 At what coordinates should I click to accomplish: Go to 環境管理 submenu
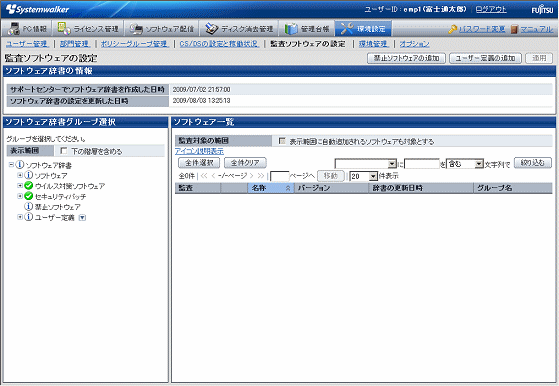(373, 44)
